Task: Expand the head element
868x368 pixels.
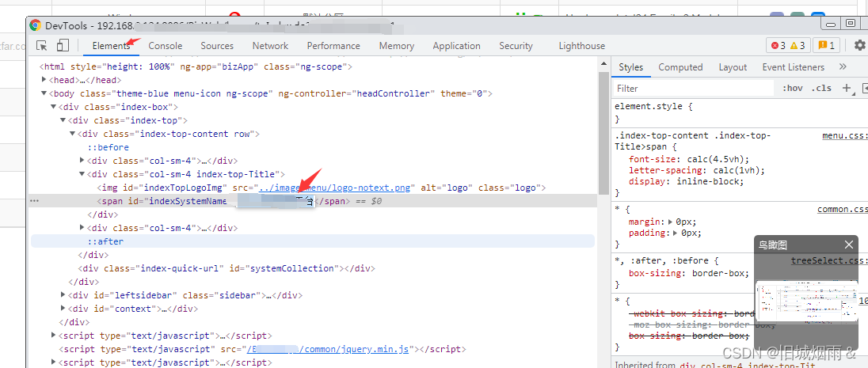Action: (44, 80)
